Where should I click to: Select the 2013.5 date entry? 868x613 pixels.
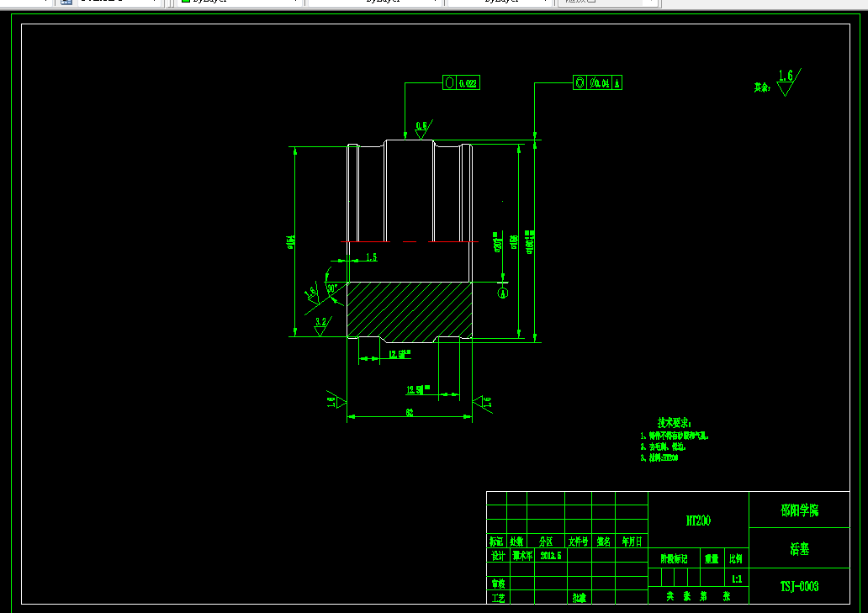(551, 556)
